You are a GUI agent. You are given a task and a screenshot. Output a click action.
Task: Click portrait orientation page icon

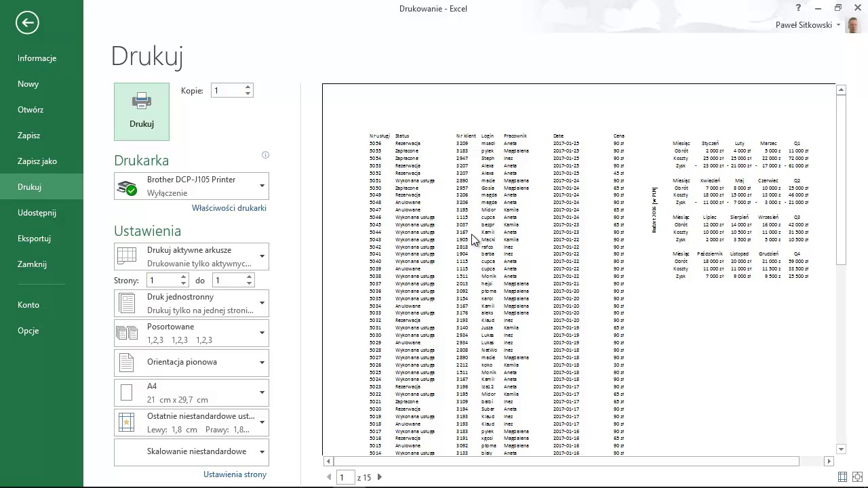(127, 363)
